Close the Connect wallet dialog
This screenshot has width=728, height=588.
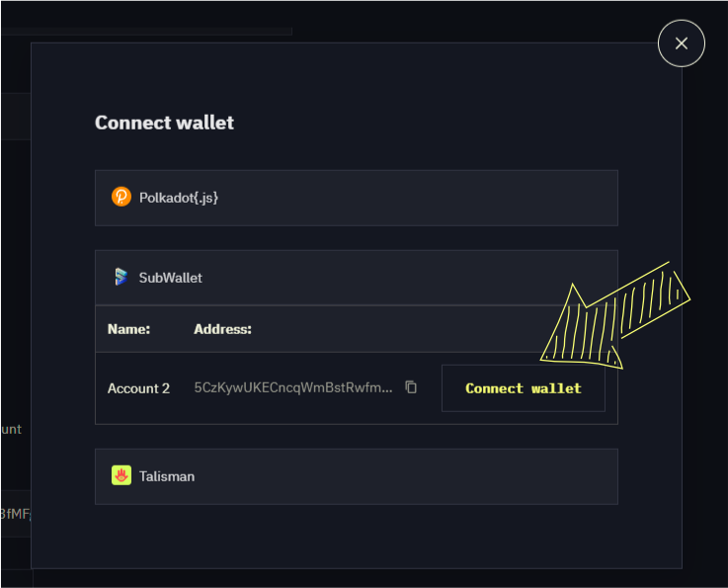point(682,43)
